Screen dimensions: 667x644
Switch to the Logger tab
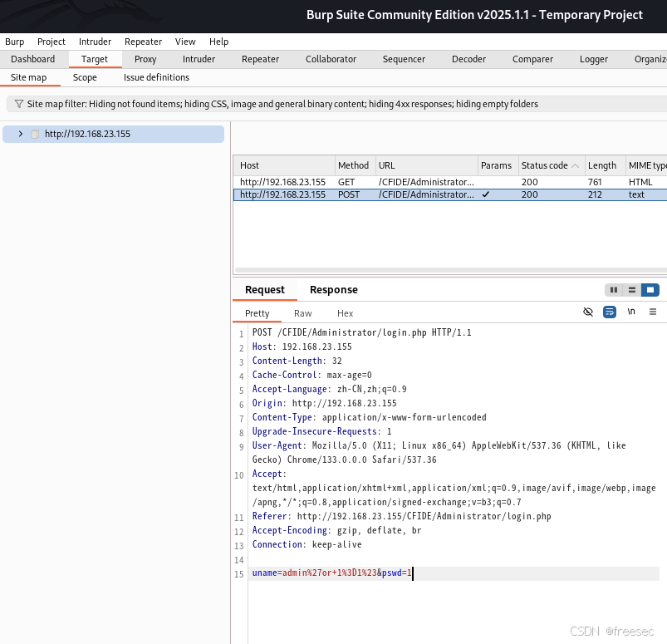tap(593, 59)
